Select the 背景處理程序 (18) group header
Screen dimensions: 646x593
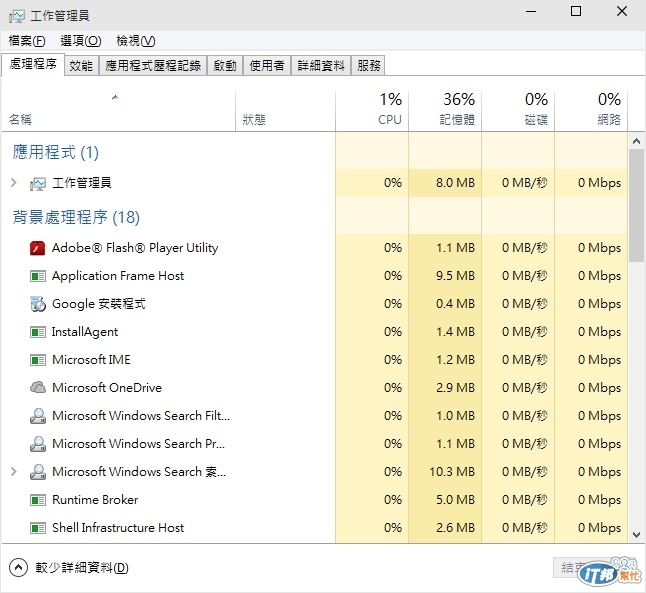[76, 217]
